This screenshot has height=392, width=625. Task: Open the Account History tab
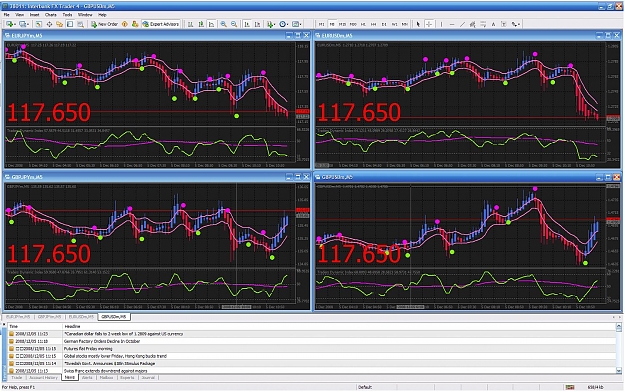(43, 378)
